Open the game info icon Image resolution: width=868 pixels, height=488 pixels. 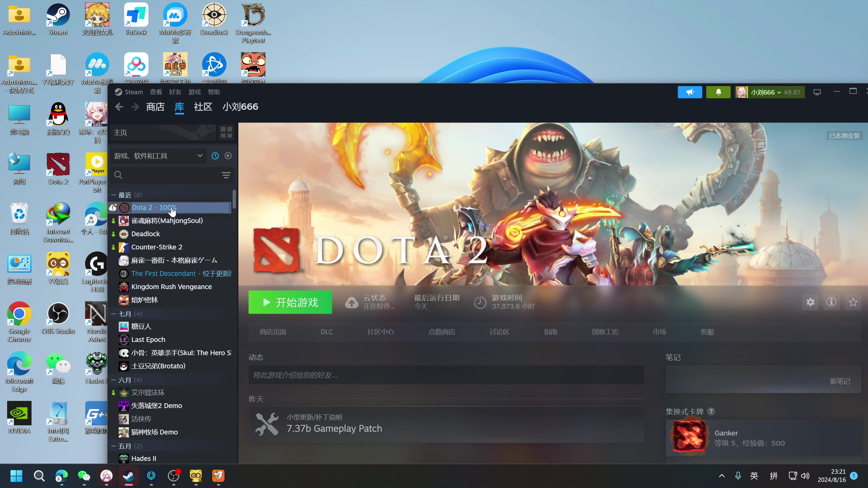click(x=831, y=302)
